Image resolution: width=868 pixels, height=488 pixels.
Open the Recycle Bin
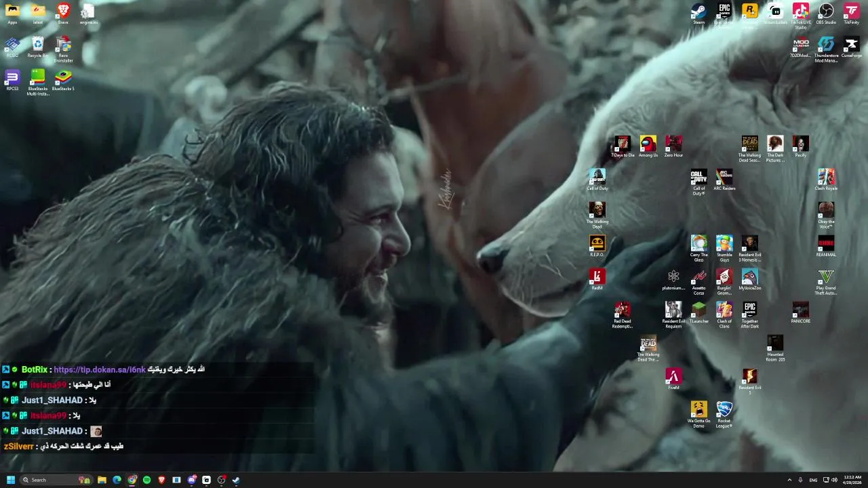(x=38, y=47)
